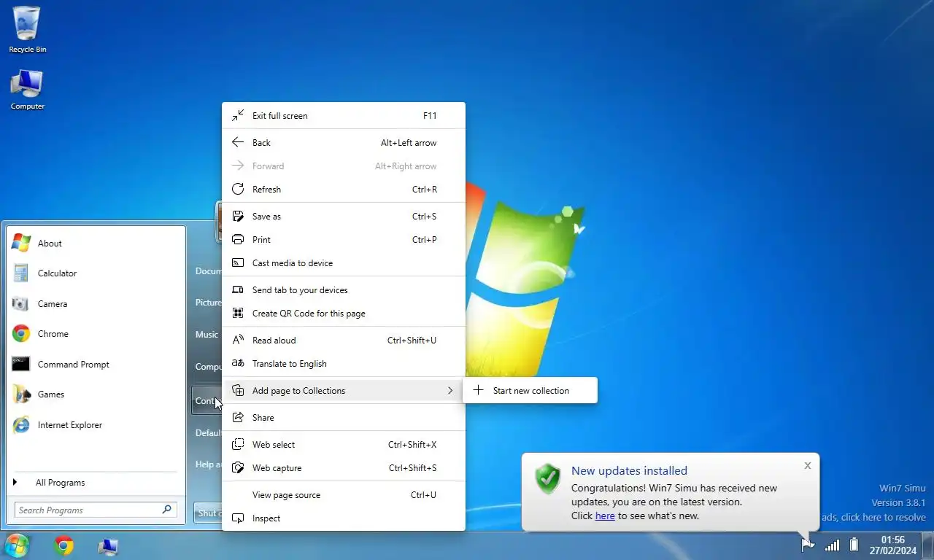The image size is (934, 560).
Task: Launch Chrome from the taskbar
Action: tap(63, 545)
